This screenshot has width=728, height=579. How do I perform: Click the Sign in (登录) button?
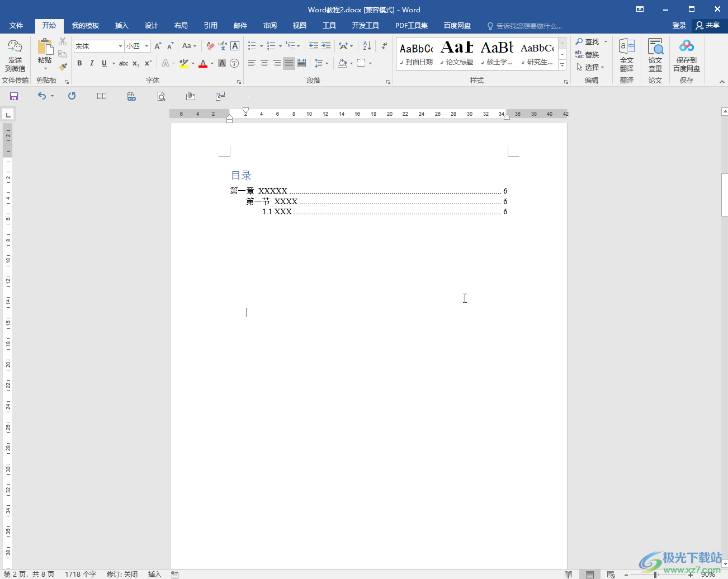679,26
